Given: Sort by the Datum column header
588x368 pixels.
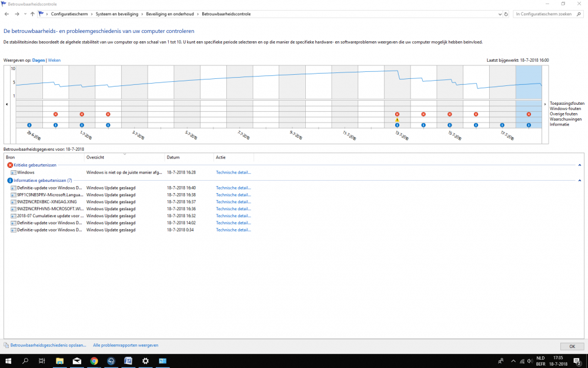Looking at the screenshot, I should click(189, 157).
